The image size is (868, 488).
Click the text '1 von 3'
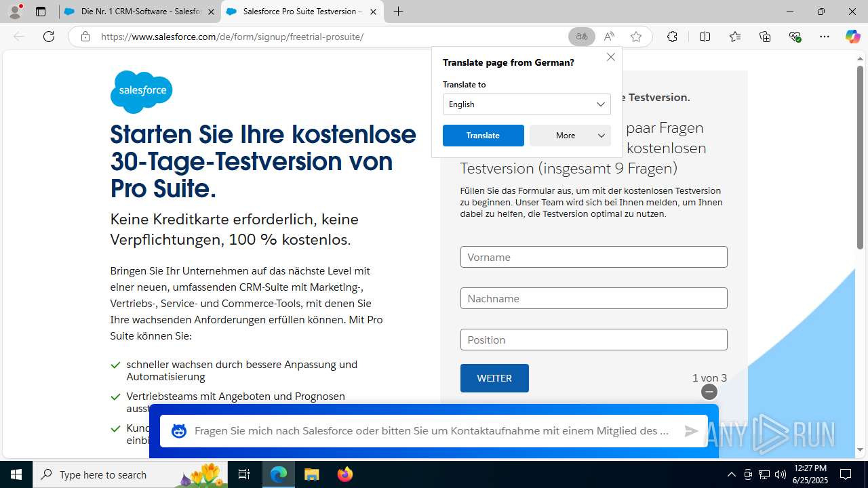[709, 378]
